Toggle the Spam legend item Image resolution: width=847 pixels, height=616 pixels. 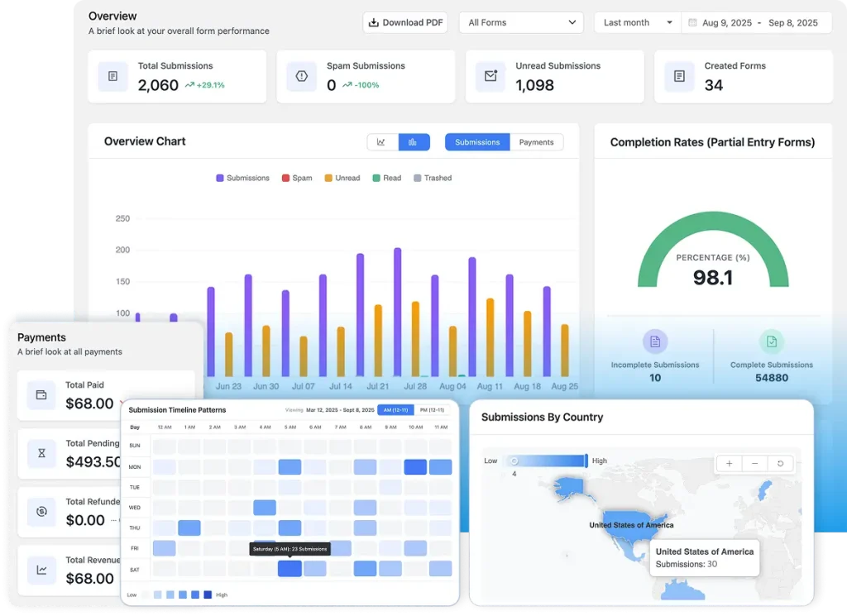pyautogui.click(x=297, y=177)
